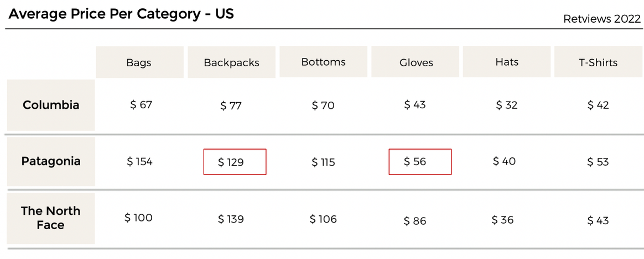
Task: Click the Bags column header
Action: coord(139,62)
